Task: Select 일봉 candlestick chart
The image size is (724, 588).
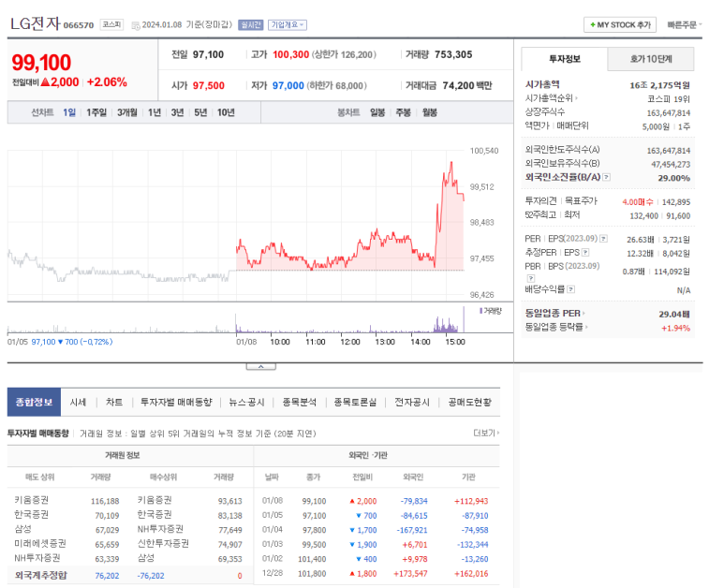Action: point(377,112)
